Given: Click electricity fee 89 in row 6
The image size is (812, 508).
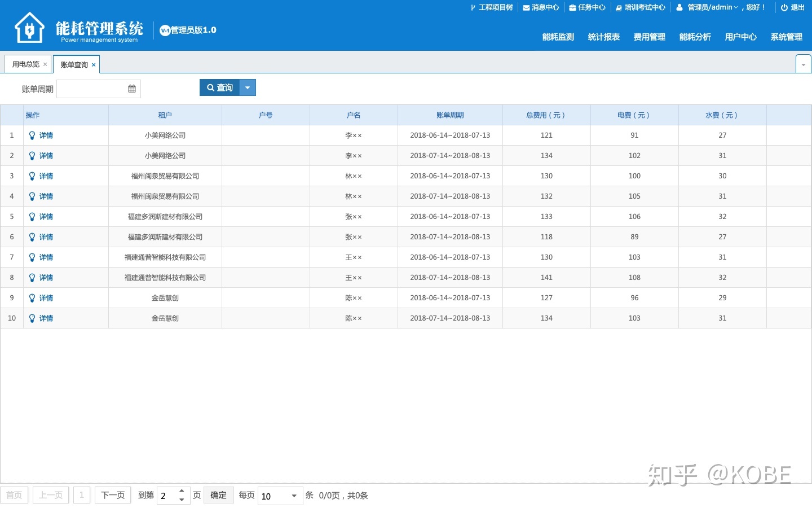Looking at the screenshot, I should pos(634,237).
